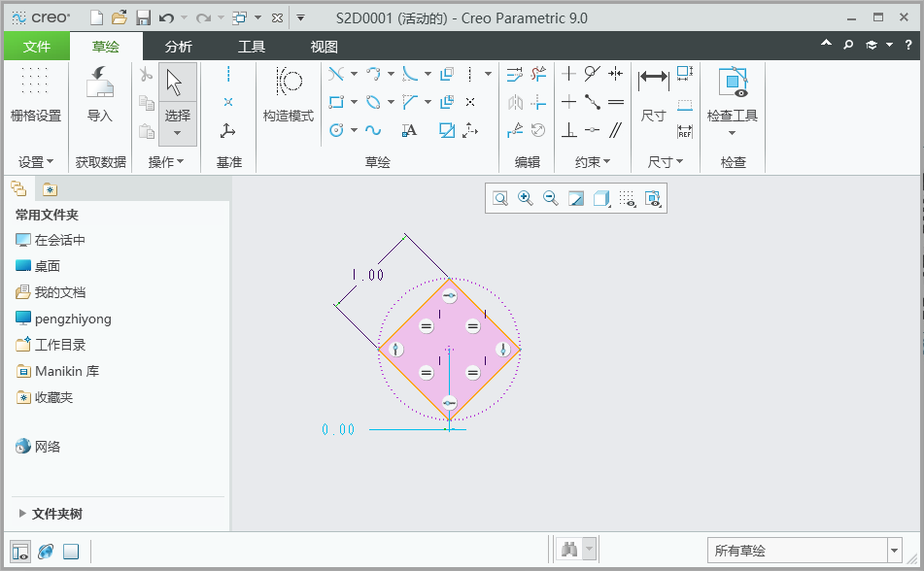Click the Zoom In icon
This screenshot has width=924, height=571.
pyautogui.click(x=525, y=198)
